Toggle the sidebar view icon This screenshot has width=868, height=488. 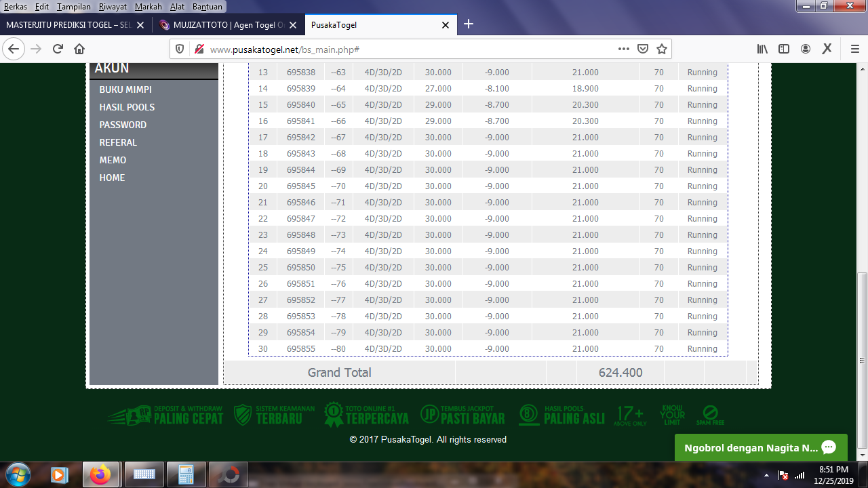(x=784, y=49)
